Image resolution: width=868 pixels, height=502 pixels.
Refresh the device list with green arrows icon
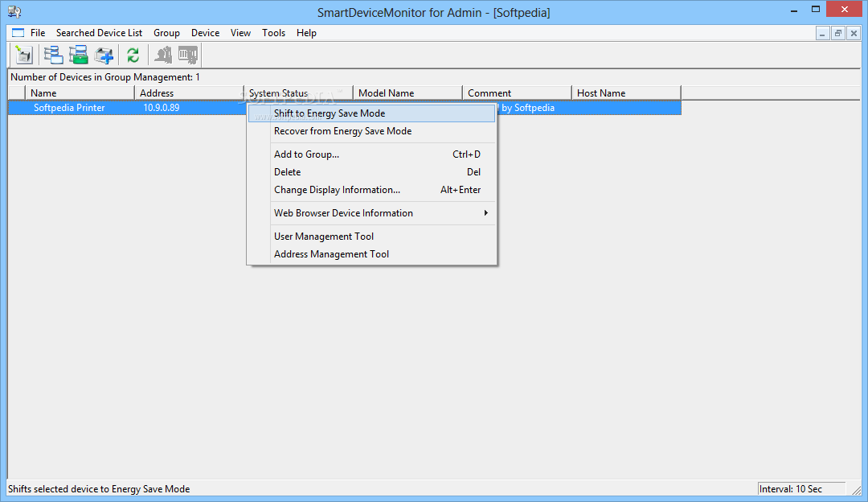(133, 55)
